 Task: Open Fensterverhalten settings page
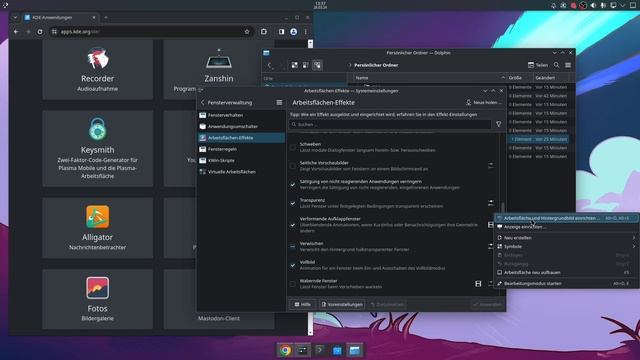tap(241, 115)
